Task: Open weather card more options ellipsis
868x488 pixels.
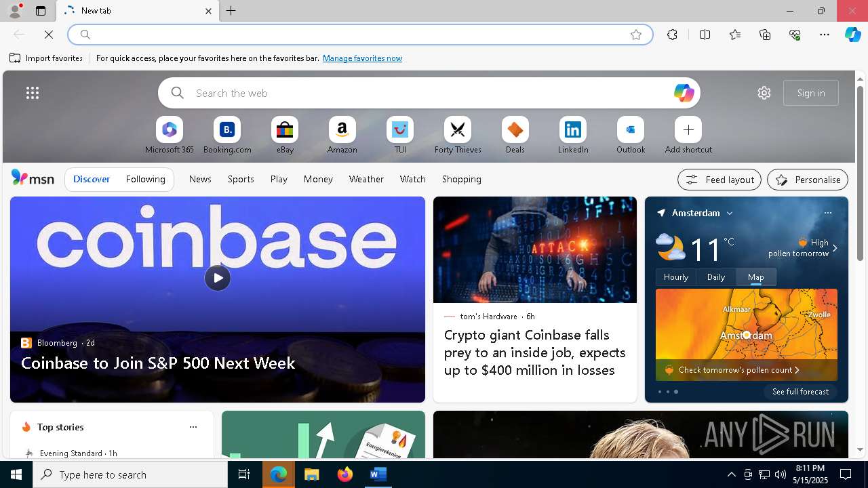Action: 827,213
